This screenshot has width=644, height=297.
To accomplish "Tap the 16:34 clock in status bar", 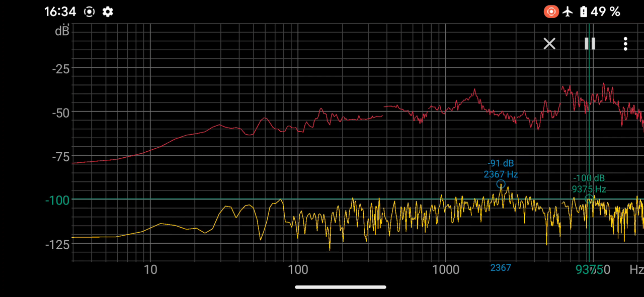I will (x=60, y=12).
